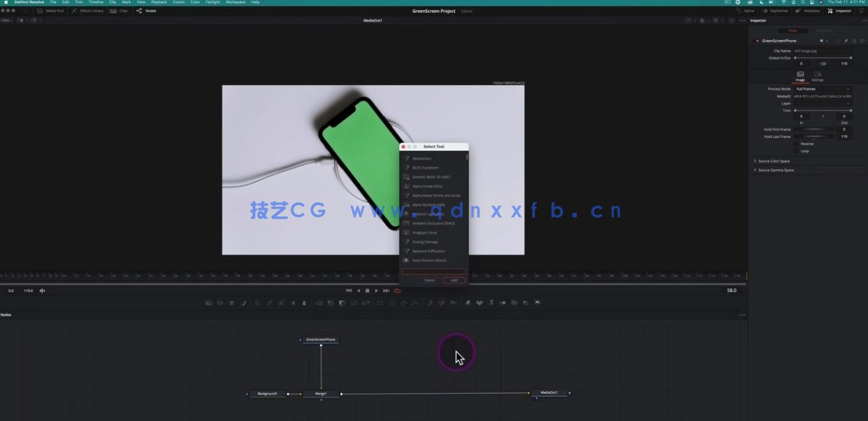868x421 pixels.
Task: Open the Media Pool panel
Action: coord(49,11)
